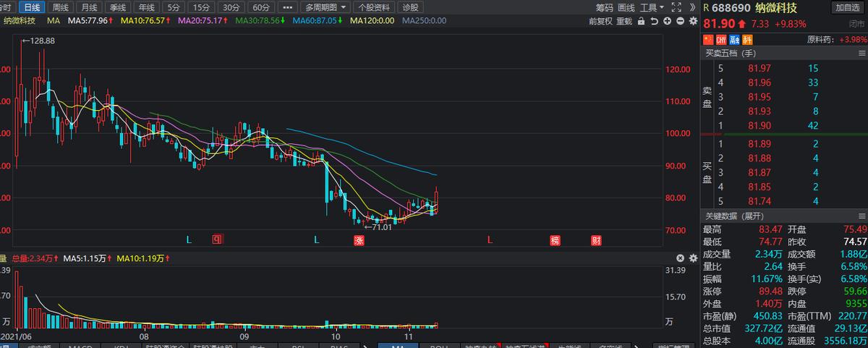This screenshot has height=348, width=868.
Task: Toggle full-screen chart view icon
Action: pyautogui.click(x=676, y=7)
